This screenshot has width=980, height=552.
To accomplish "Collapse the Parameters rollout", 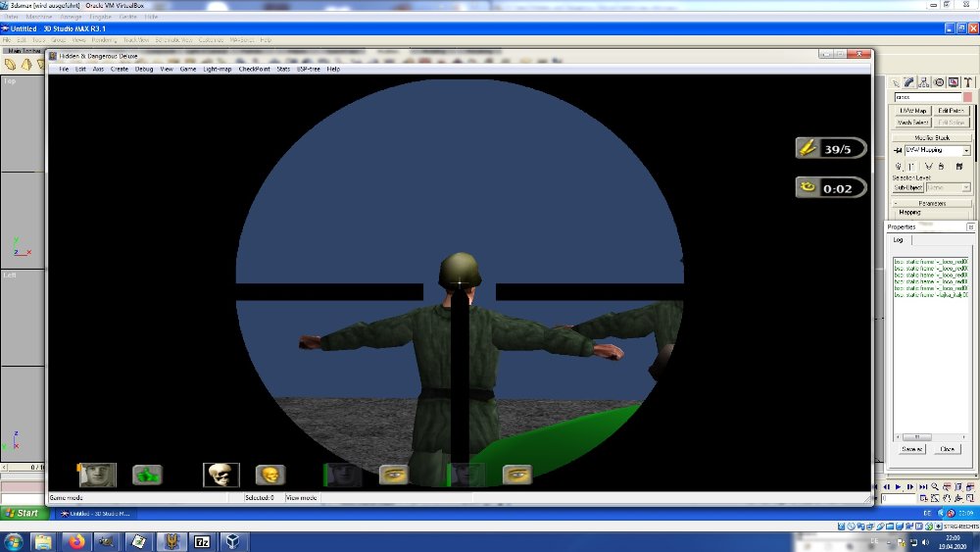I will pyautogui.click(x=932, y=203).
